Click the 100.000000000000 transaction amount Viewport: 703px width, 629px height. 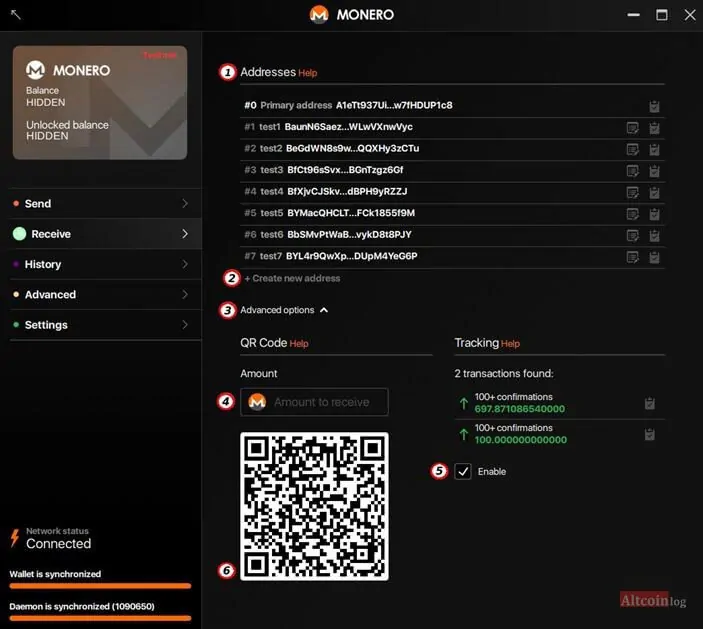(x=521, y=440)
